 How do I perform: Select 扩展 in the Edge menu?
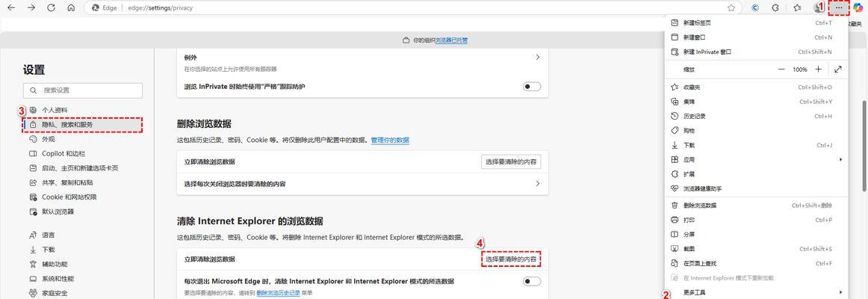coord(756,174)
